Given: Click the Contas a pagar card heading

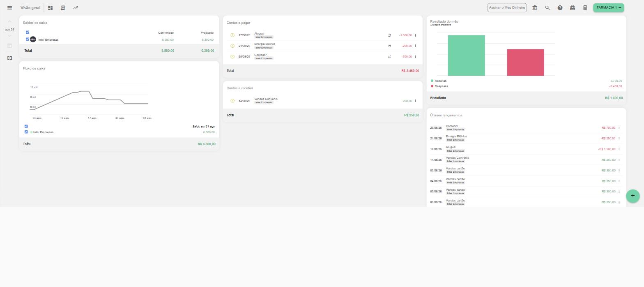Looking at the screenshot, I should [238, 23].
